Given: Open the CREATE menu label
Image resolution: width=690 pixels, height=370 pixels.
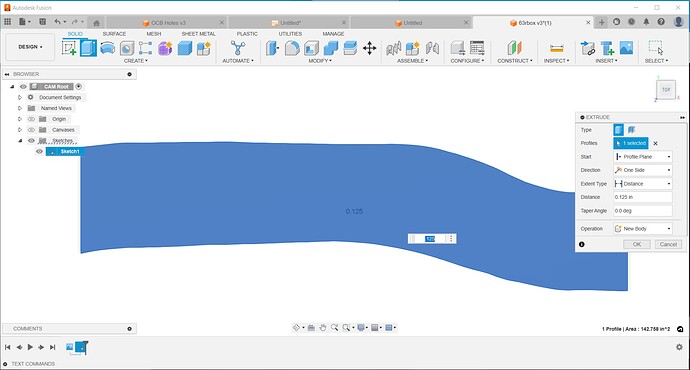Looking at the screenshot, I should click(136, 61).
